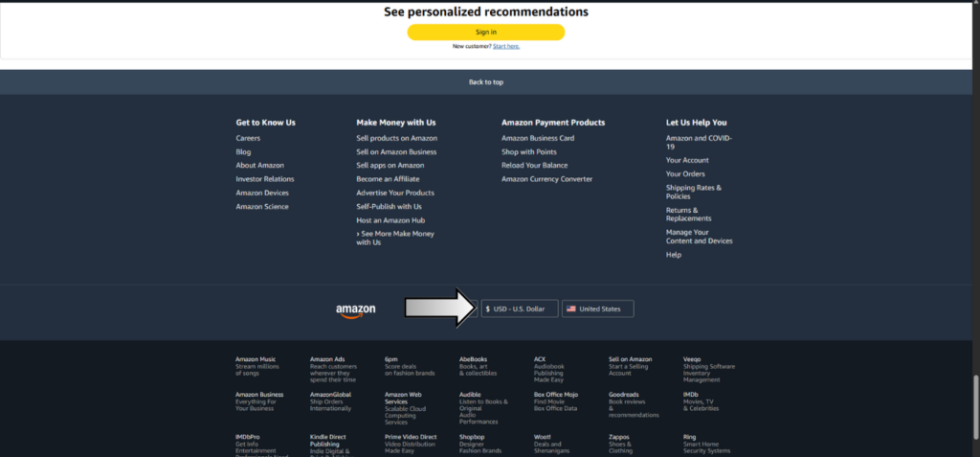Click Become an Affiliate

pyautogui.click(x=388, y=179)
